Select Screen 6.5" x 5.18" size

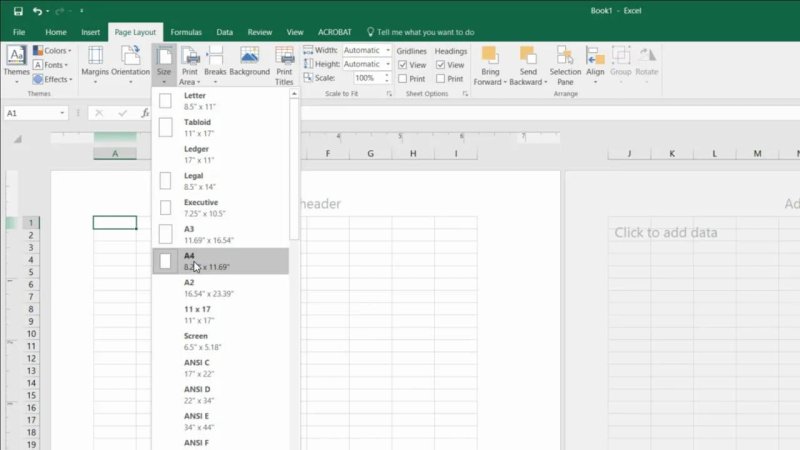(221, 341)
